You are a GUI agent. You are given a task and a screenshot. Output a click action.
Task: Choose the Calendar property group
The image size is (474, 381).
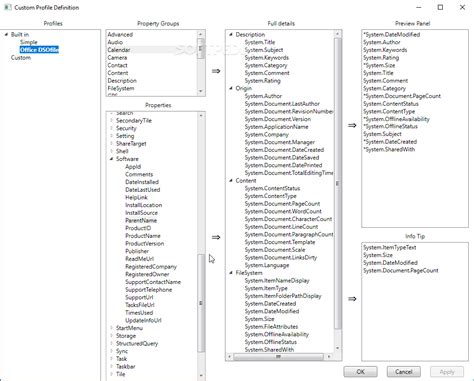119,50
